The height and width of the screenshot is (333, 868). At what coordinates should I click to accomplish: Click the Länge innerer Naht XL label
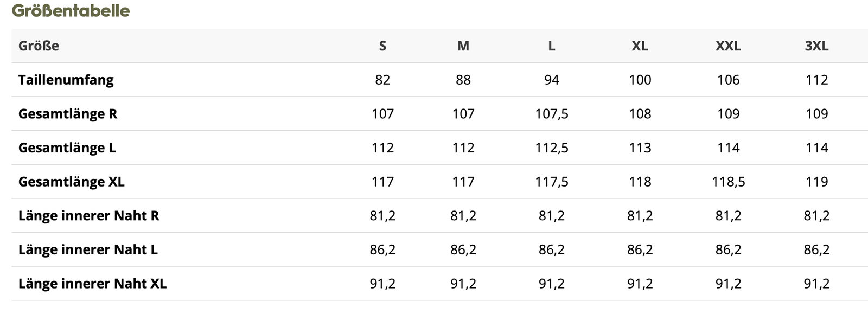pyautogui.click(x=92, y=284)
